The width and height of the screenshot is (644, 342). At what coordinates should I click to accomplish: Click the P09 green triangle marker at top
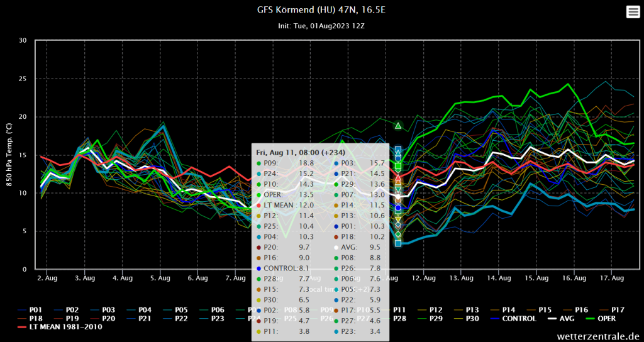click(x=398, y=126)
